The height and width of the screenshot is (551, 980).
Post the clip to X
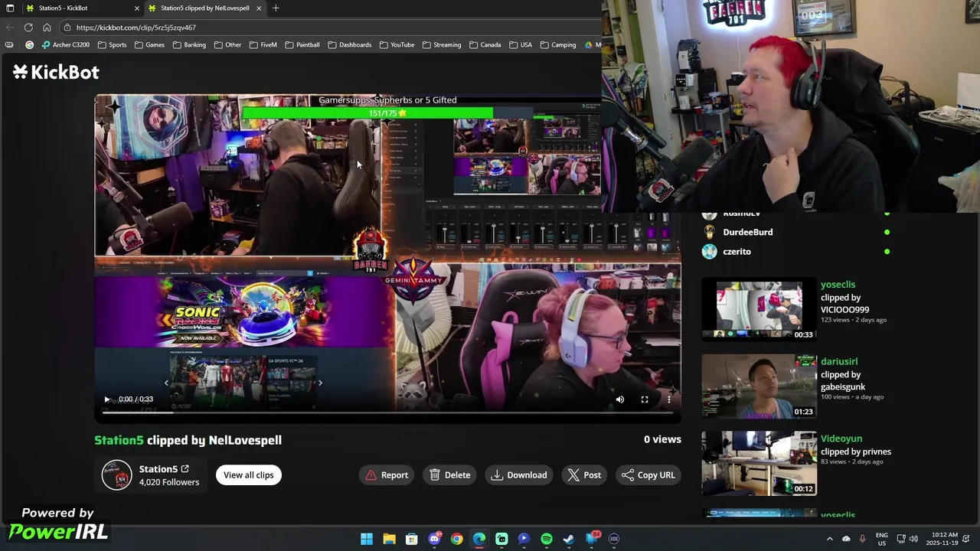pos(584,475)
